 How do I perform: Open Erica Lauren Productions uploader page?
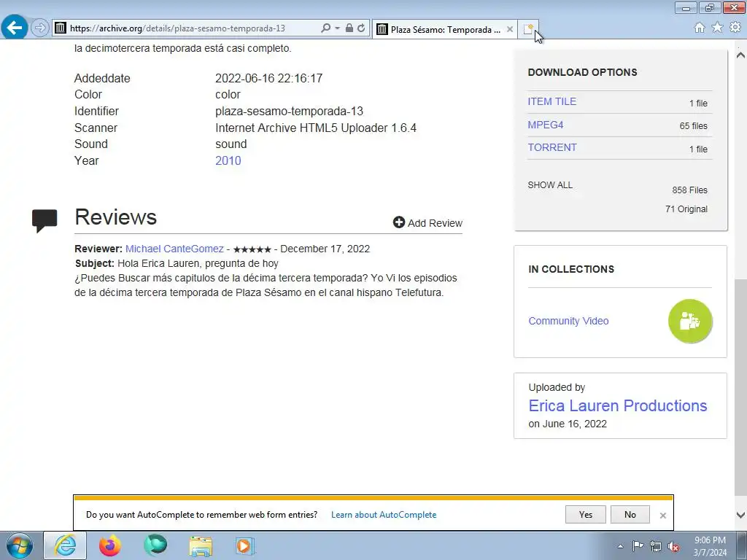point(617,405)
